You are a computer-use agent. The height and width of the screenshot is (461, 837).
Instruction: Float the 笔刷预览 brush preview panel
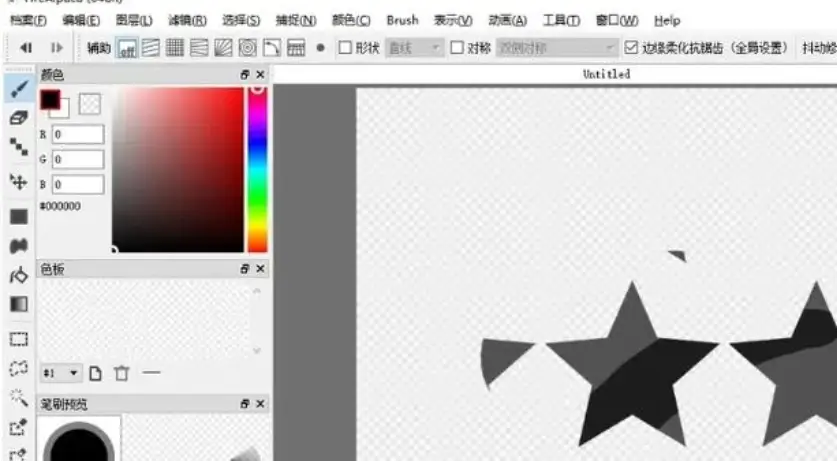pos(244,404)
